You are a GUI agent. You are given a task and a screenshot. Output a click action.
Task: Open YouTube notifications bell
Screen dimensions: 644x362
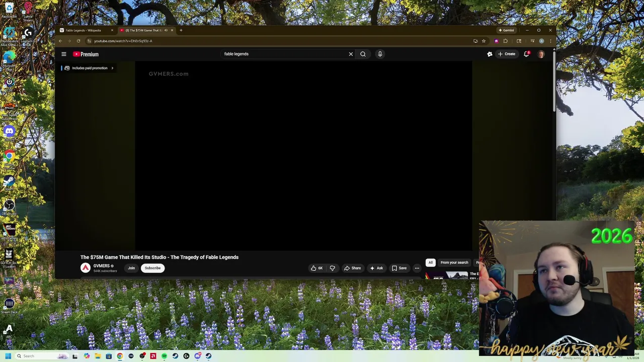526,54
